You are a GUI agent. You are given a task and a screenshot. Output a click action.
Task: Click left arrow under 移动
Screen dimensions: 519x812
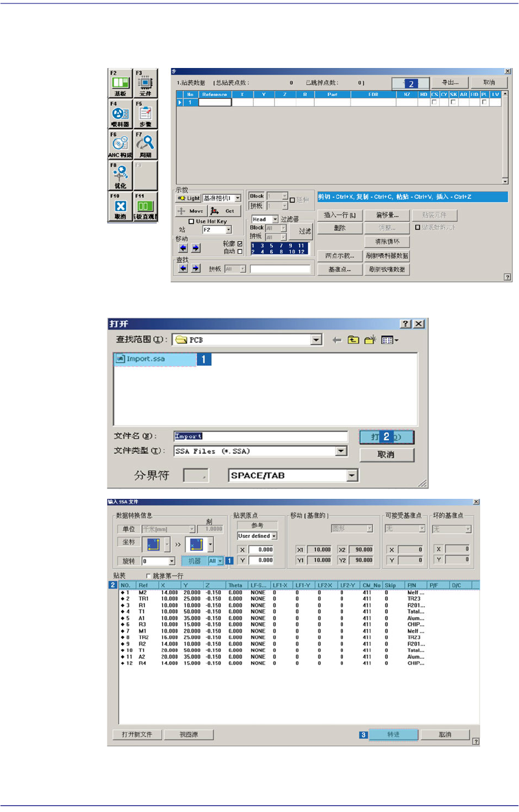(183, 248)
